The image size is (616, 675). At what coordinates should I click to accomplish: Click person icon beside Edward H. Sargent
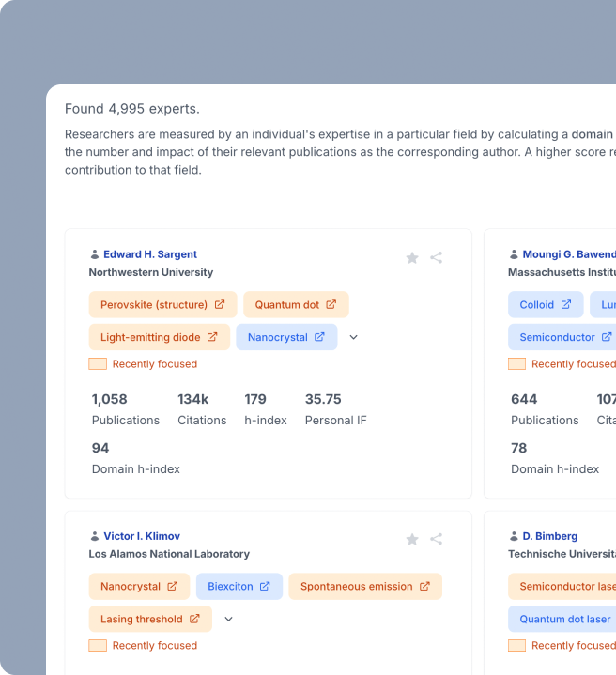[x=95, y=254]
